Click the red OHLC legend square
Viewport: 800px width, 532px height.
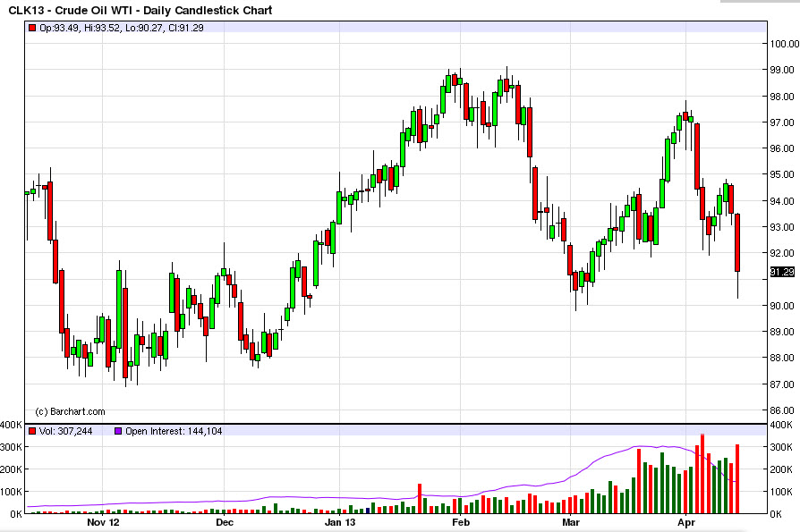coord(32,28)
